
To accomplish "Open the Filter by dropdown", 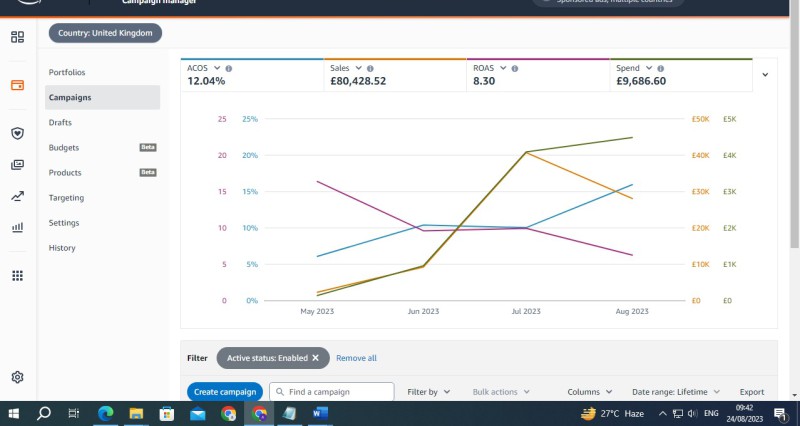I will pos(429,392).
